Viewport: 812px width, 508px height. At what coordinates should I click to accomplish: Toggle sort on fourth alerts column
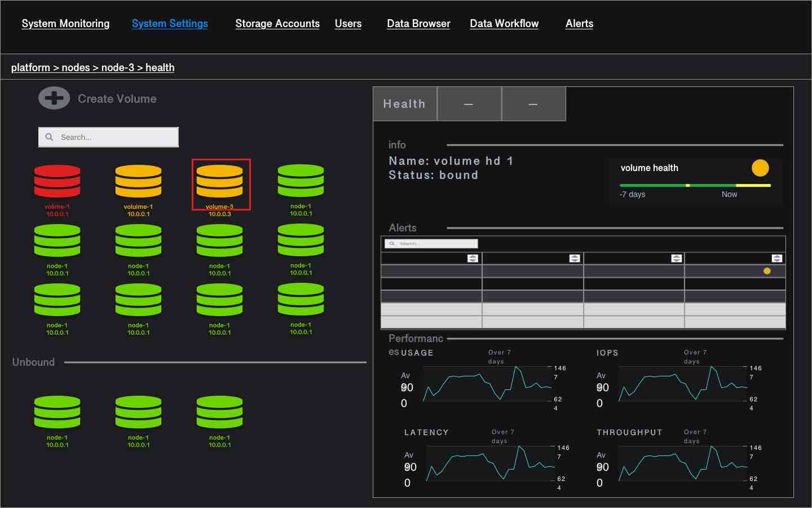(x=776, y=258)
